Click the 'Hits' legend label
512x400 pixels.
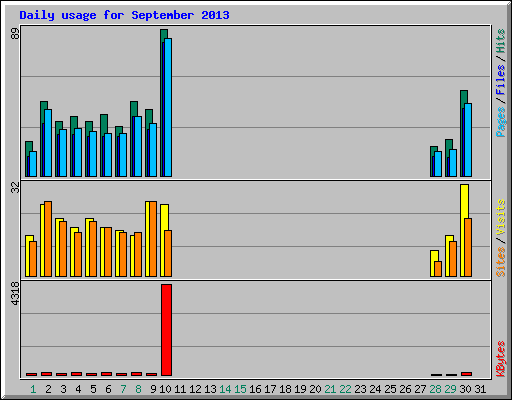(x=500, y=41)
